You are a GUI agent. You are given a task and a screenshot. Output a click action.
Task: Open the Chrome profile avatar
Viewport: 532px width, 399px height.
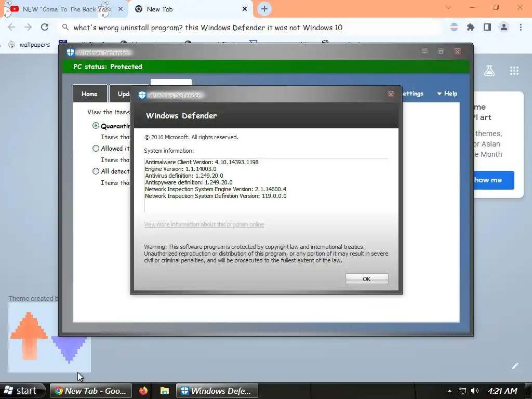(504, 27)
